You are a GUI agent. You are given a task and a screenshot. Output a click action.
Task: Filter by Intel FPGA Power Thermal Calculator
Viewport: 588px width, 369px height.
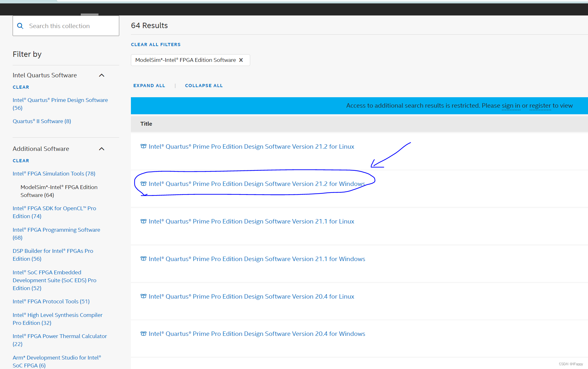(x=60, y=340)
